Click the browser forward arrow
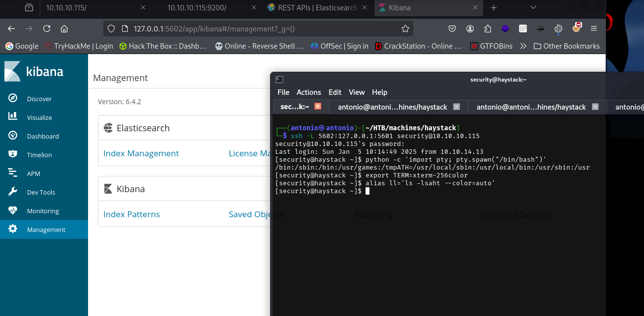This screenshot has height=316, width=644. coord(29,29)
